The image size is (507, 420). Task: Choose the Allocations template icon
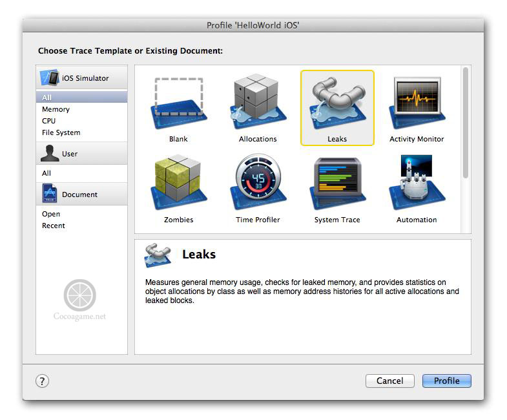tap(258, 101)
